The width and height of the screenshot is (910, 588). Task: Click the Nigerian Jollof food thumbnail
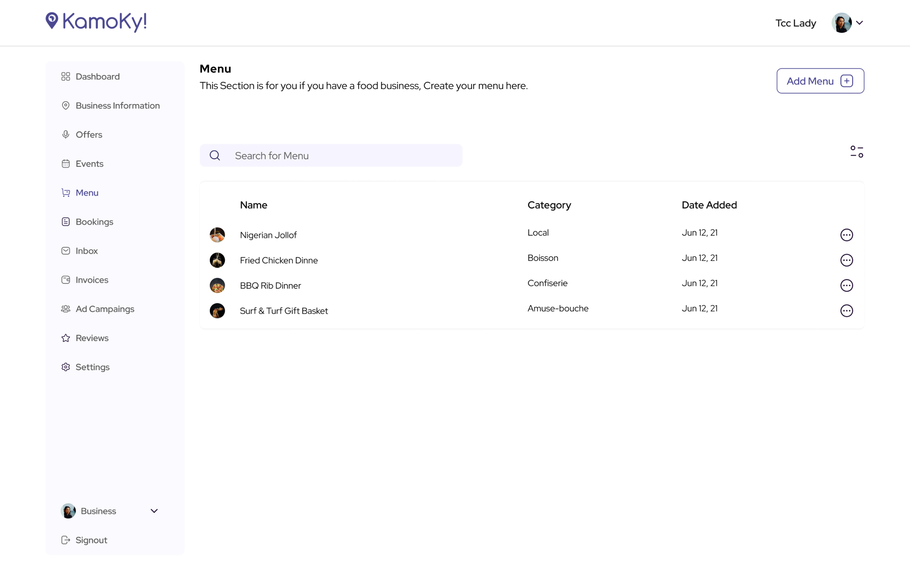(217, 235)
